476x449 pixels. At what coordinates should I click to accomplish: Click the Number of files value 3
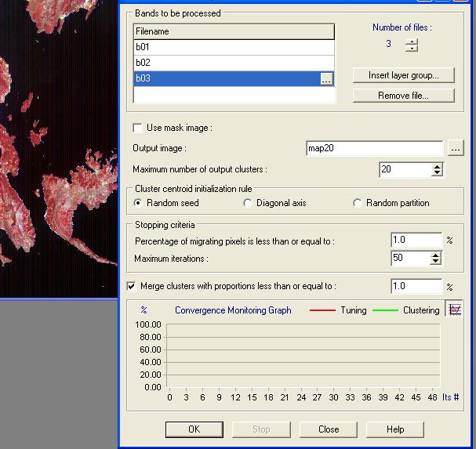click(389, 44)
